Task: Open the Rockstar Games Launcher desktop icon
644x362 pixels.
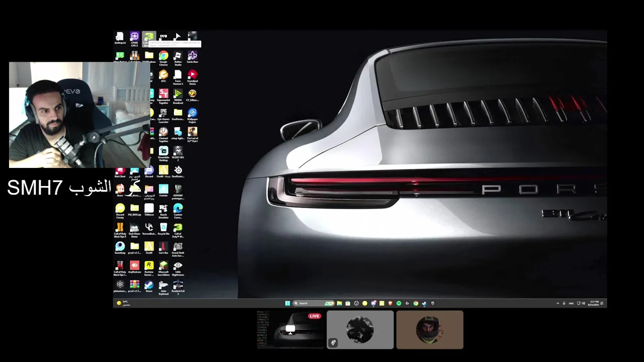Action: [149, 268]
